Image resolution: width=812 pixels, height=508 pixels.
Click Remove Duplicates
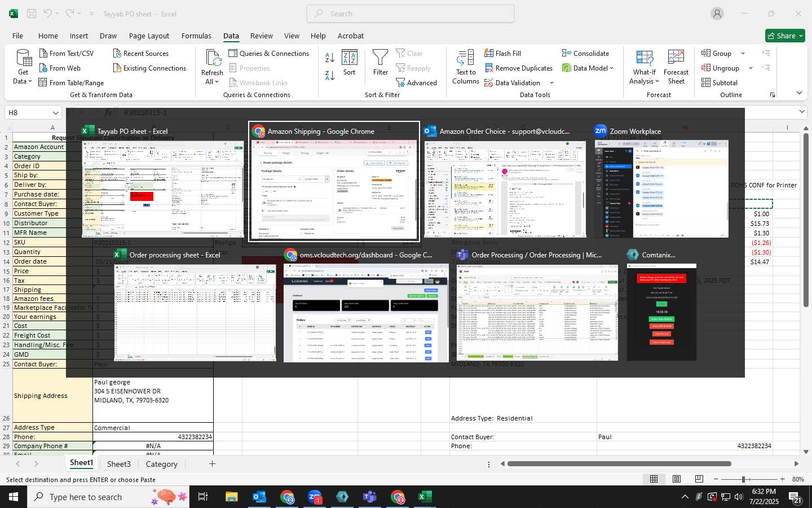click(518, 68)
